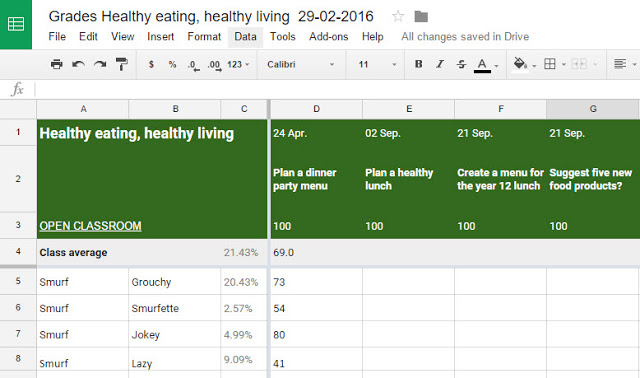This screenshot has height=378, width=640.
Task: Click the Plan a dinner party menu header
Action: (316, 179)
